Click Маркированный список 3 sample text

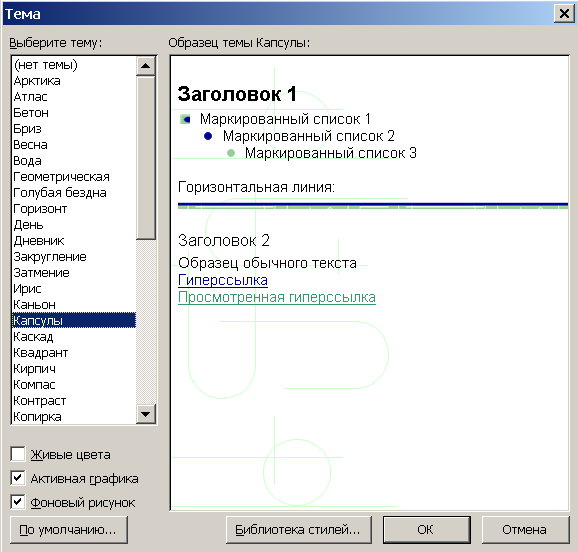[331, 153]
